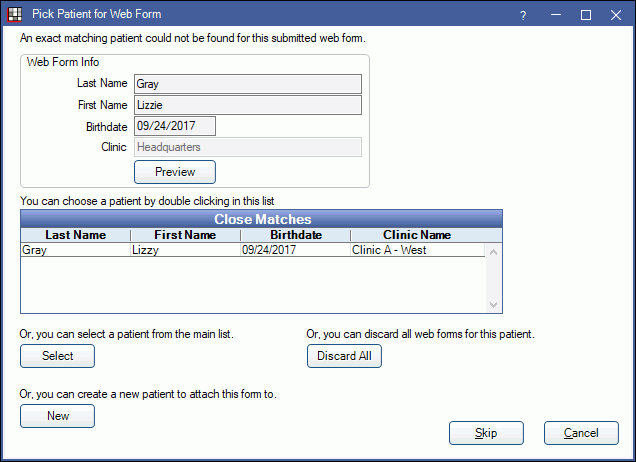Discard all web forms with Discard All
This screenshot has width=636, height=462.
click(x=344, y=356)
